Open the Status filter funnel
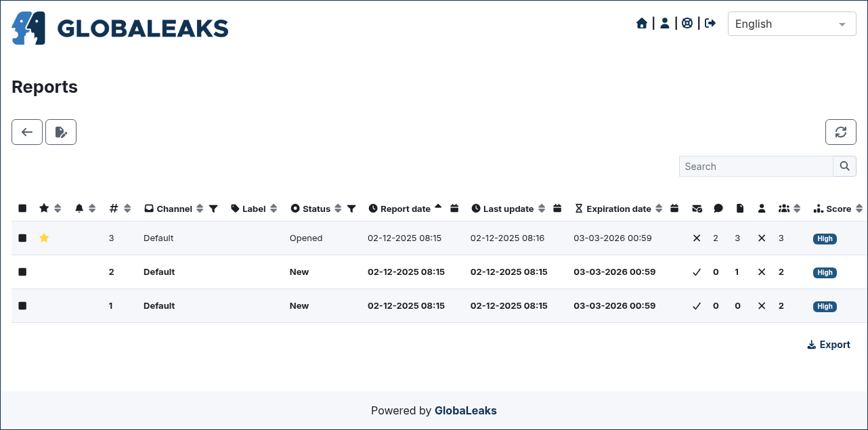Viewport: 868px width, 430px height. click(x=351, y=209)
